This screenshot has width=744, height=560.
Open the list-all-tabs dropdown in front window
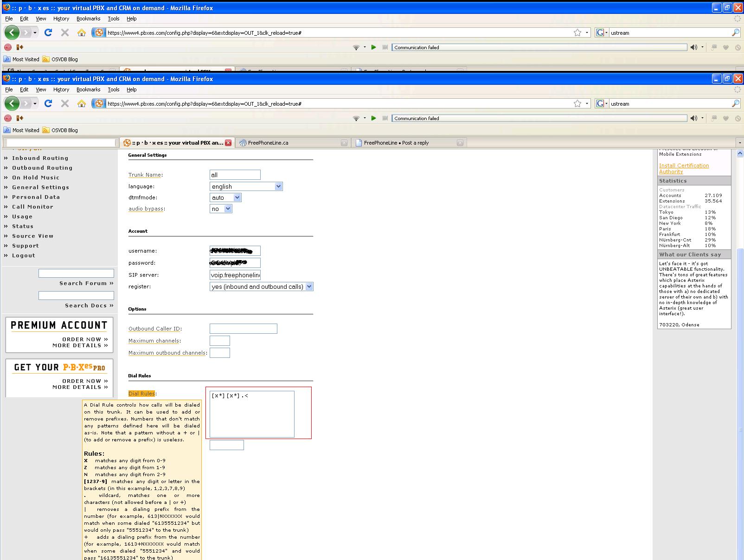point(739,143)
